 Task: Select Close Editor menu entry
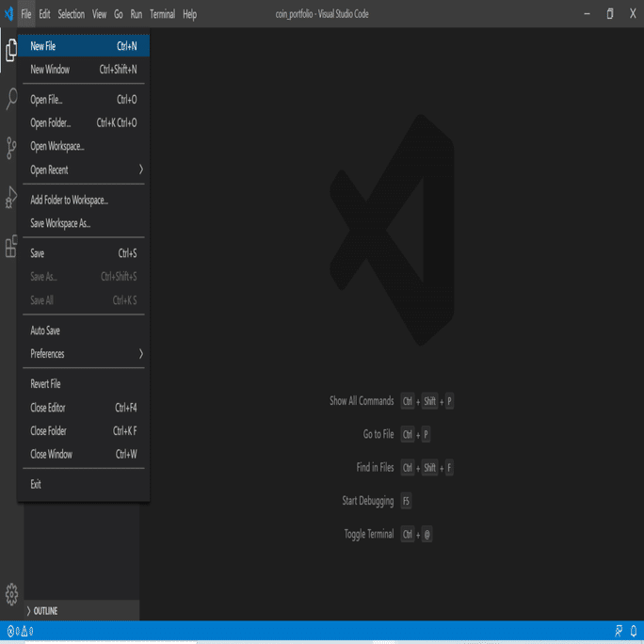84,408
